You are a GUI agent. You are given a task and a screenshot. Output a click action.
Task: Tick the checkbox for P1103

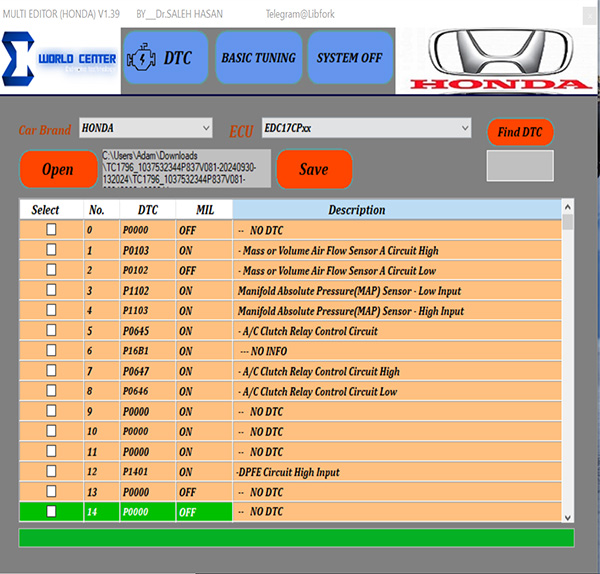(51, 310)
